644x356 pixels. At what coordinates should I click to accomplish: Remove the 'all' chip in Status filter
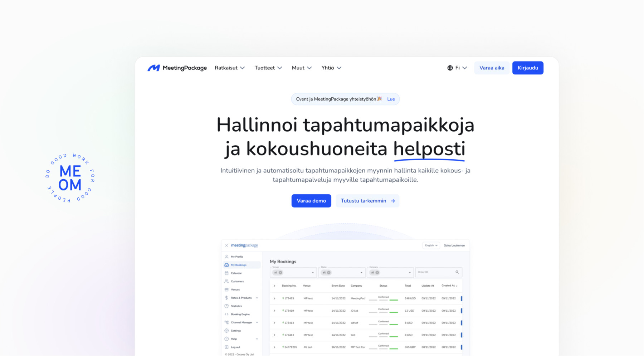[x=329, y=273]
